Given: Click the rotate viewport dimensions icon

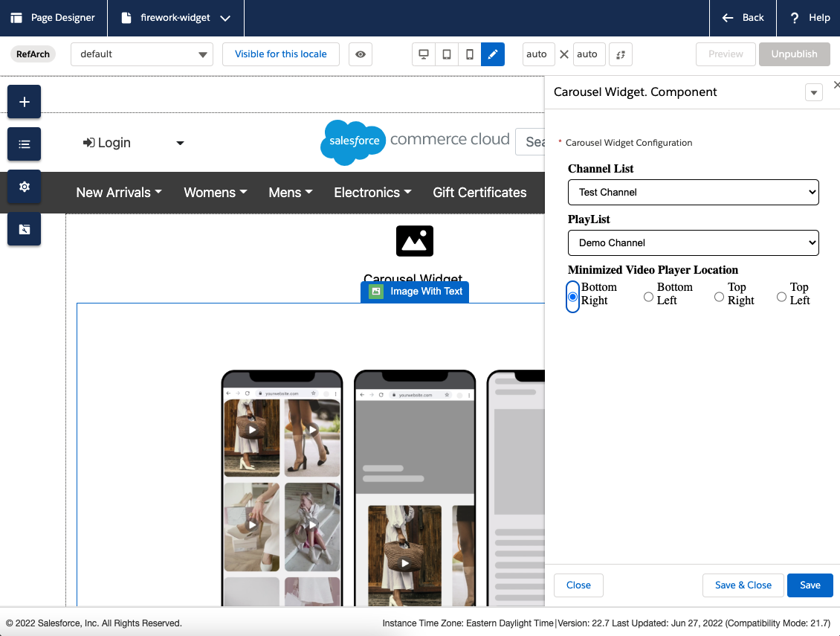Looking at the screenshot, I should click(621, 54).
